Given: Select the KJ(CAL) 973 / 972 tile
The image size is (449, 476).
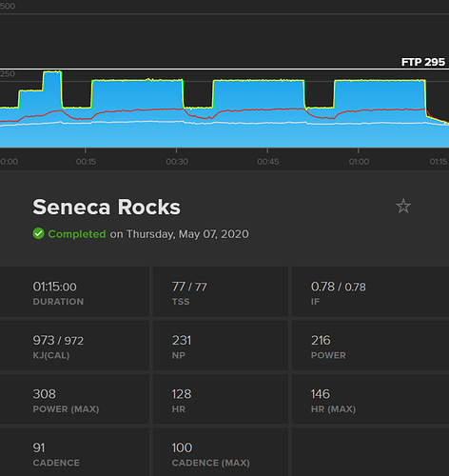Looking at the screenshot, I should point(74,346).
